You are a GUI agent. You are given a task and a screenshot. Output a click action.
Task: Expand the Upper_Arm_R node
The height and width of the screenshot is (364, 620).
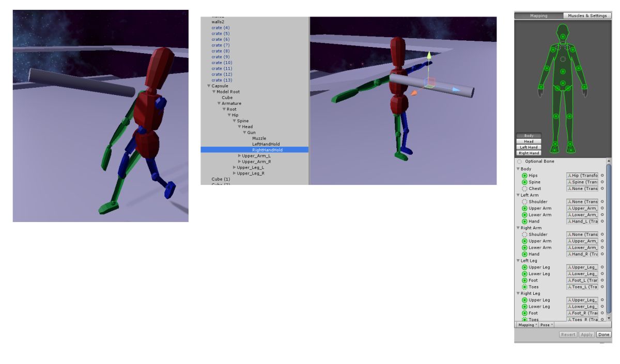coord(239,162)
